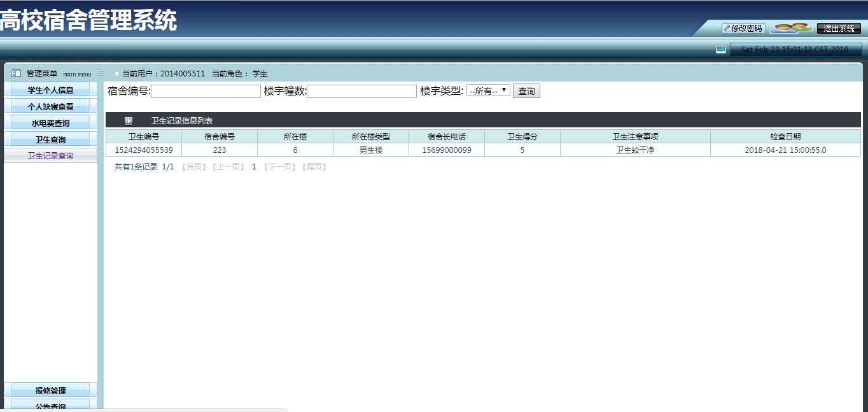The height and width of the screenshot is (412, 868).
Task: Click the monitor icon beside the date
Action: pos(721,49)
